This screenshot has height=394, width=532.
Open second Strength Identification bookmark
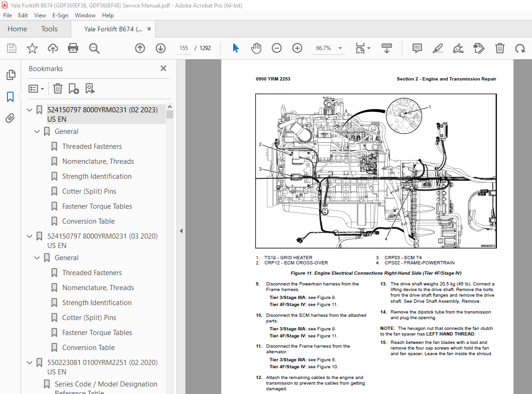click(x=96, y=303)
